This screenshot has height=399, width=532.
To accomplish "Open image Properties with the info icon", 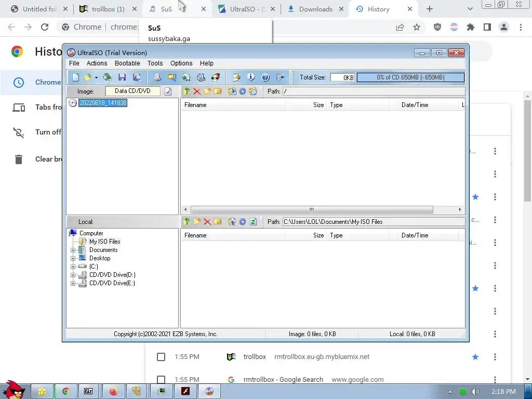I will click(x=251, y=78).
